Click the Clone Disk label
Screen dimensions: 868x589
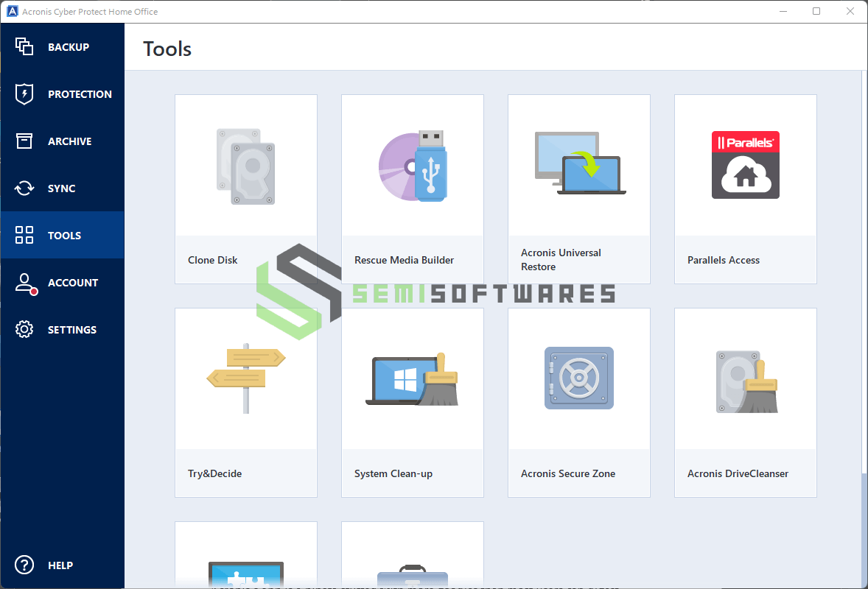tap(212, 260)
